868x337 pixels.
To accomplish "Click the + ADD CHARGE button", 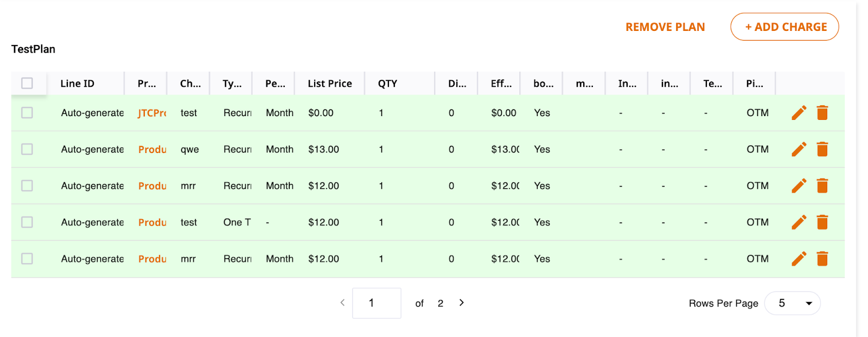I will [784, 27].
